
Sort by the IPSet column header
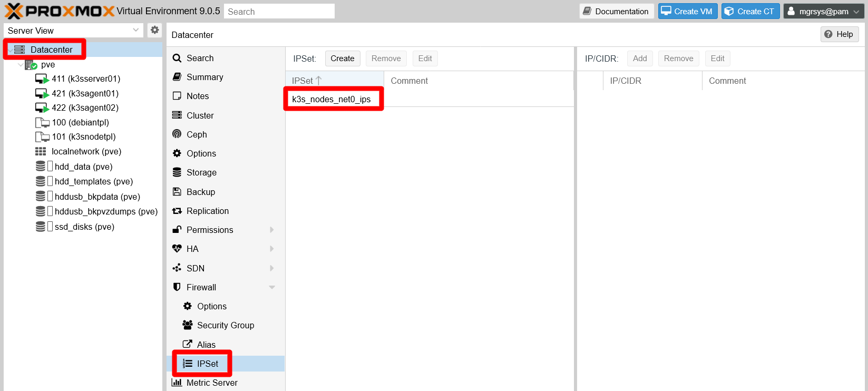pyautogui.click(x=335, y=81)
